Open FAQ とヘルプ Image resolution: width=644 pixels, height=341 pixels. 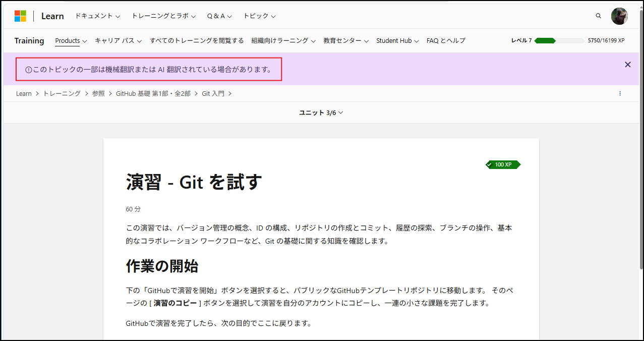coord(446,40)
